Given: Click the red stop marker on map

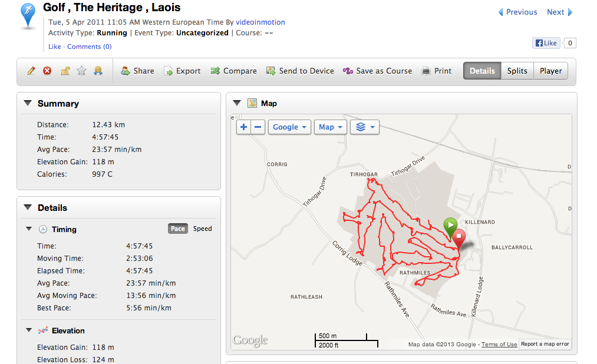Looking at the screenshot, I should (459, 239).
